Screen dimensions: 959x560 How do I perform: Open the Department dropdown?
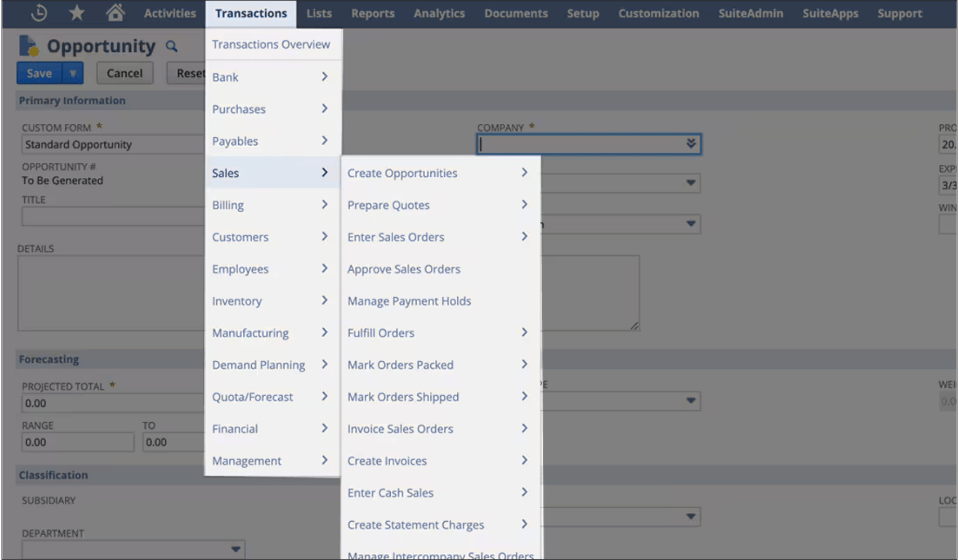coord(235,549)
